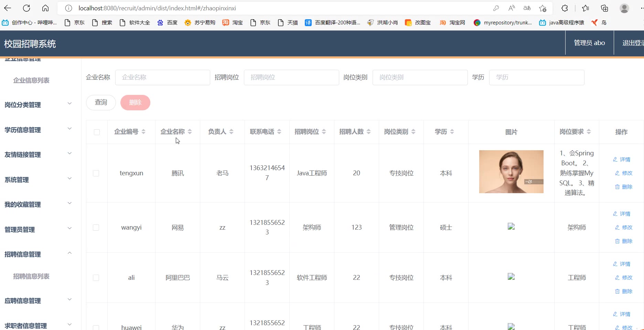Viewport: 644px width, 330px height.
Task: Click 退出登录 in header
Action: (x=633, y=43)
